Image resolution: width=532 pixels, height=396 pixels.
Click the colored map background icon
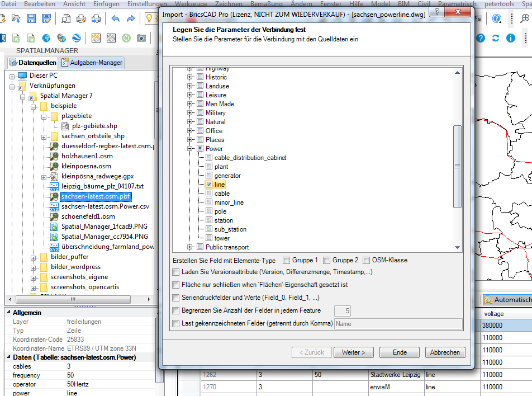tap(96, 38)
